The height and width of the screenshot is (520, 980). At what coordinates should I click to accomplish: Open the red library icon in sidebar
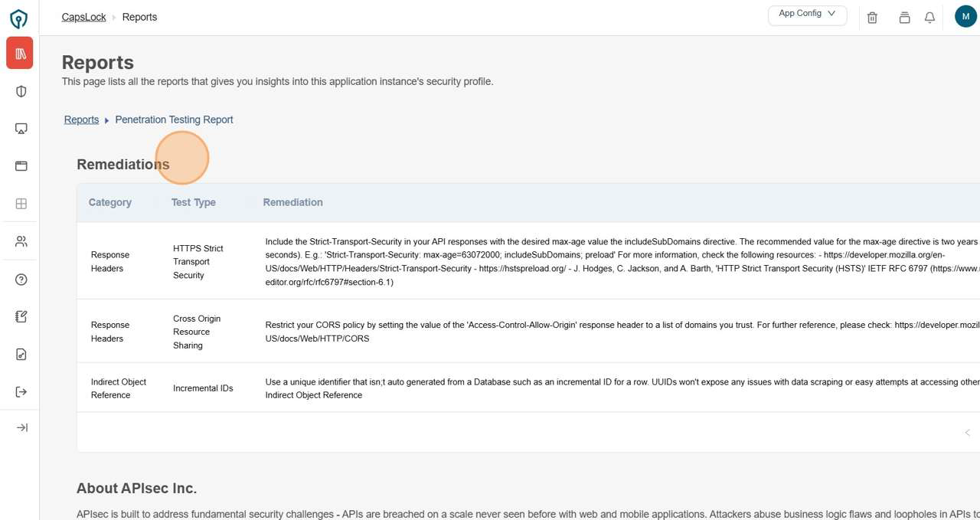click(x=21, y=54)
